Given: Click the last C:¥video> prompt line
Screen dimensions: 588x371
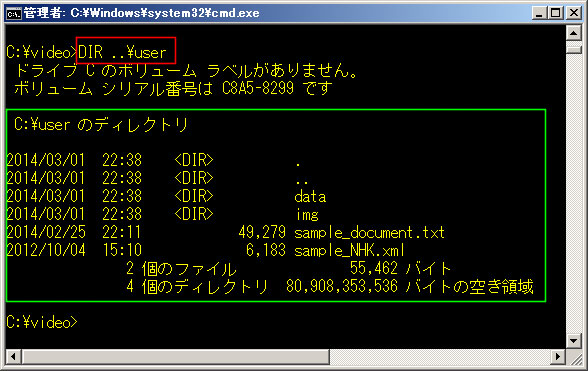Looking at the screenshot, I should click(42, 322).
